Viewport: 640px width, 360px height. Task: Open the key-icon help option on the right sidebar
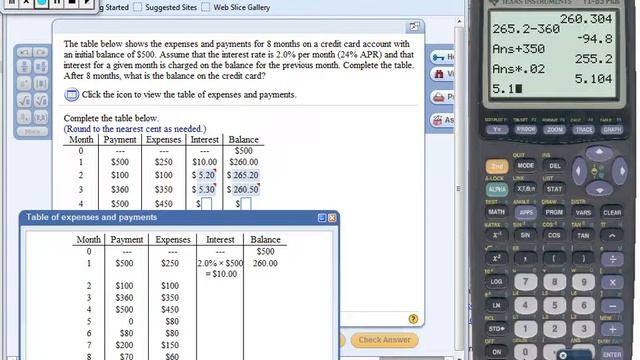(439, 57)
